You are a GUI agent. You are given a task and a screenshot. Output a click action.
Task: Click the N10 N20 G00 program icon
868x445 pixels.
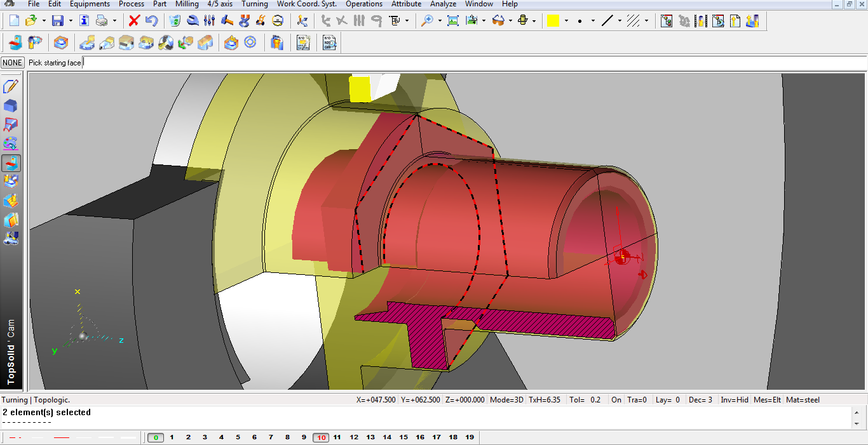(x=329, y=43)
